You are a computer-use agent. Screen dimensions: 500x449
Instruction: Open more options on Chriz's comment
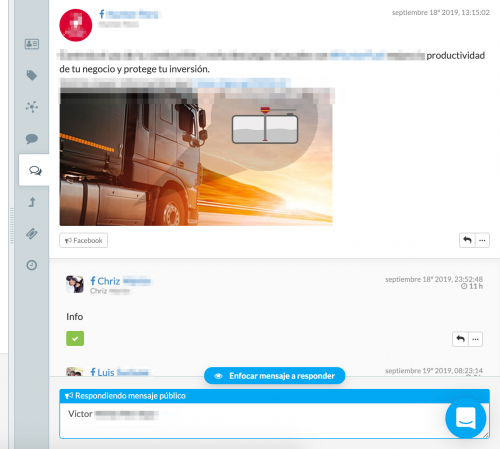pos(476,339)
